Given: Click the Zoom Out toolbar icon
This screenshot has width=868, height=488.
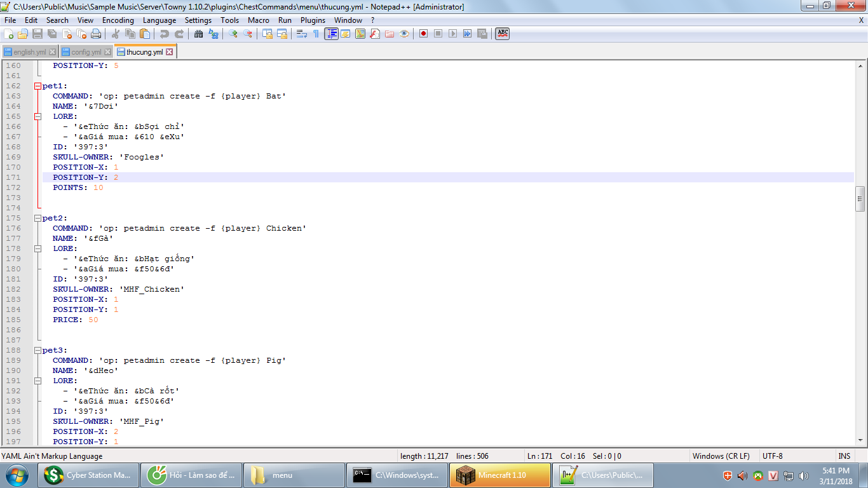Looking at the screenshot, I should pyautogui.click(x=248, y=34).
